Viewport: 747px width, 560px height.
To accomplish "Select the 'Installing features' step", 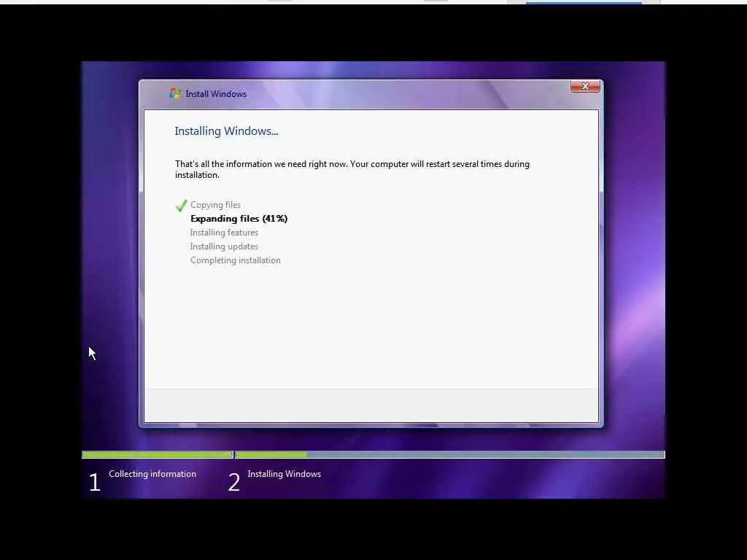I will pyautogui.click(x=224, y=233).
